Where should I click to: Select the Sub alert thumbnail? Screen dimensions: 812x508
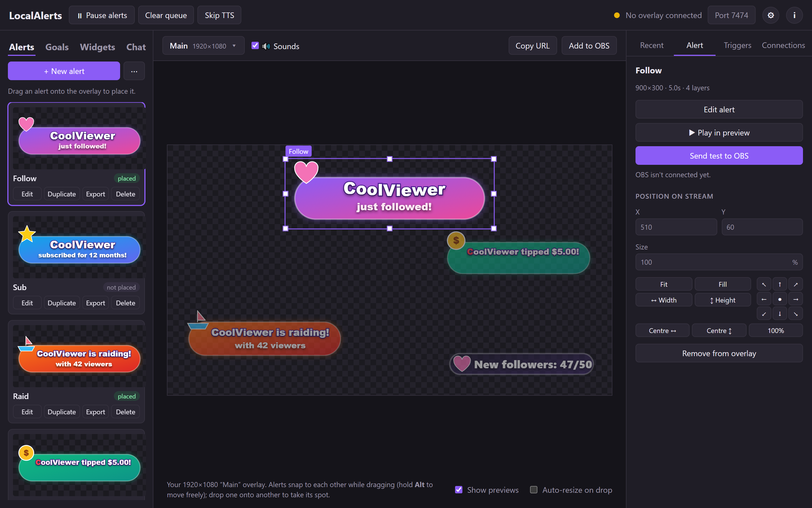tap(79, 247)
